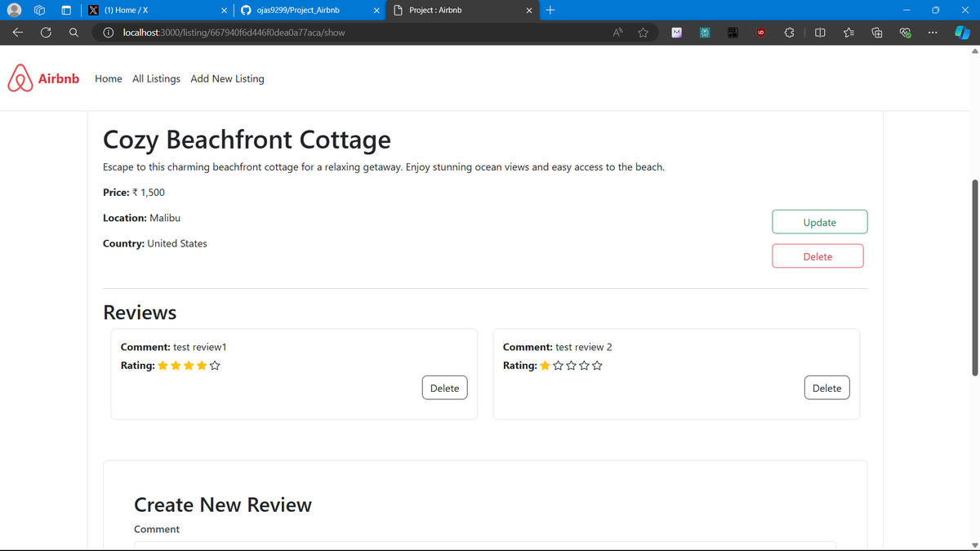Click the price text '₹ 1,500'
Viewport: 980px width, 551px height.
149,193
